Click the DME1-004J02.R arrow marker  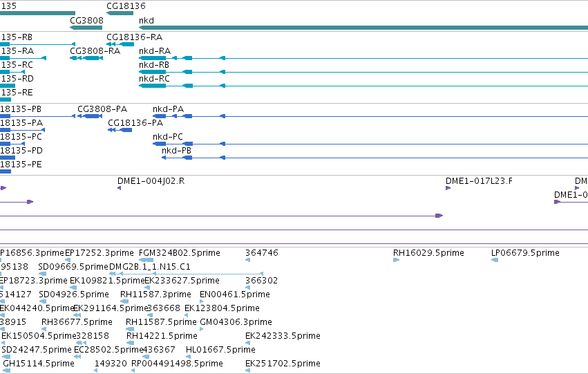click(x=120, y=188)
